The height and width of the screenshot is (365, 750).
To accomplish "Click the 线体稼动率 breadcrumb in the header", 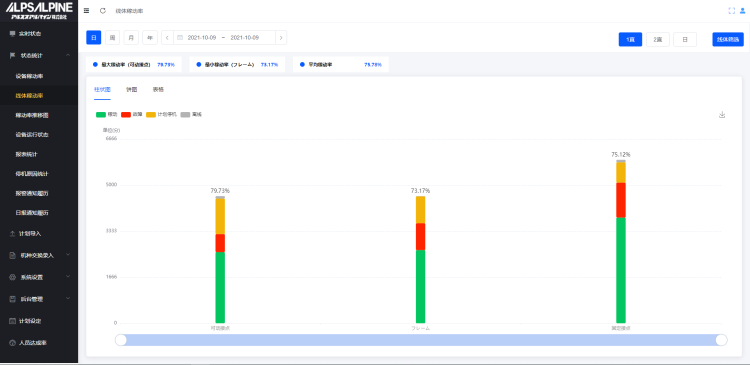I will pos(129,11).
